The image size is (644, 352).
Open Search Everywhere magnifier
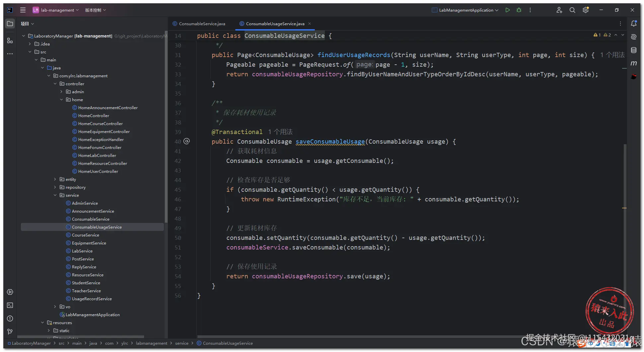point(572,10)
